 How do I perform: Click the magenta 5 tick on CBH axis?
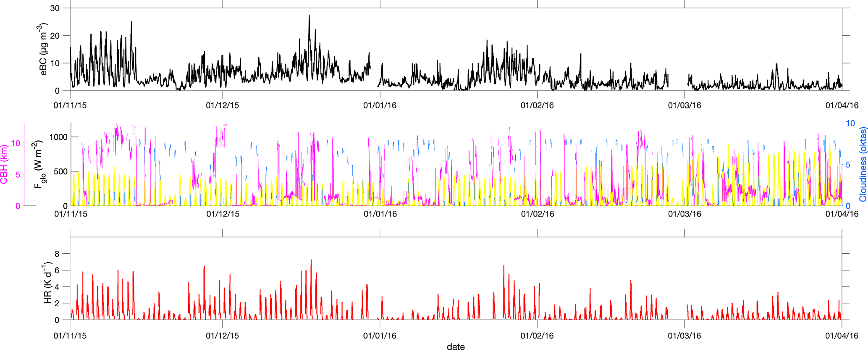tap(17, 174)
